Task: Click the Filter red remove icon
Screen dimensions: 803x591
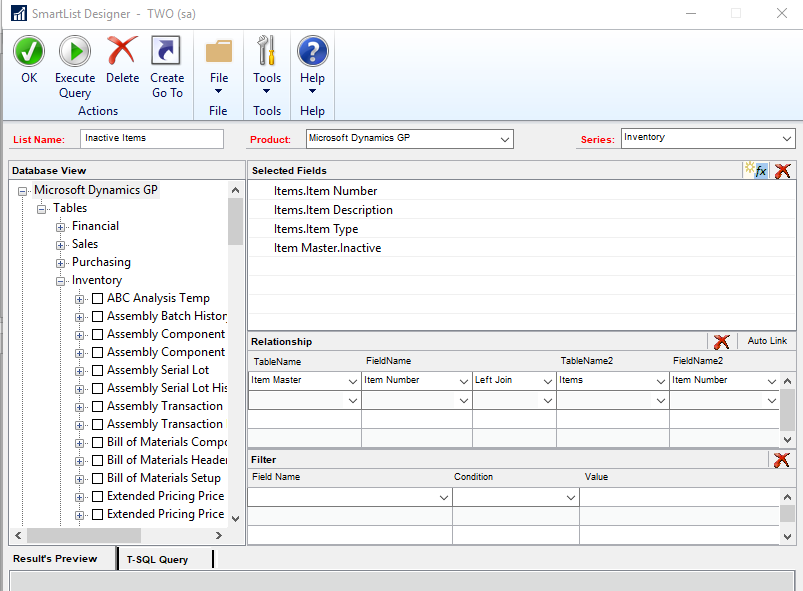Action: click(x=781, y=459)
